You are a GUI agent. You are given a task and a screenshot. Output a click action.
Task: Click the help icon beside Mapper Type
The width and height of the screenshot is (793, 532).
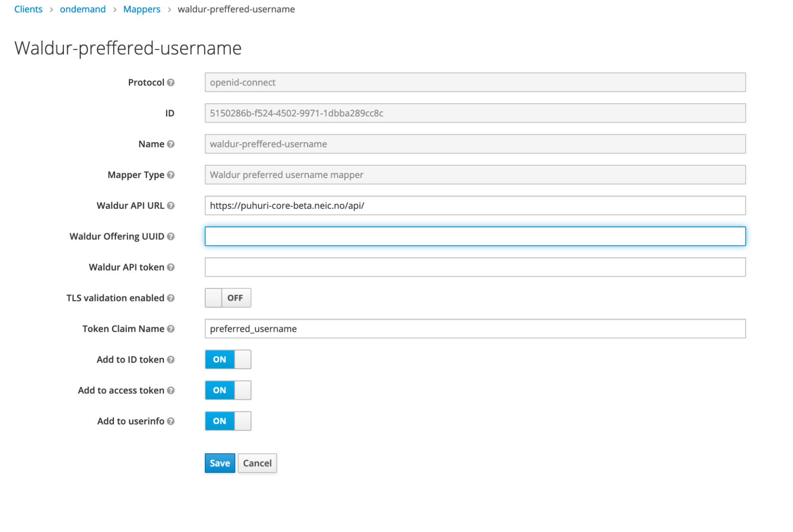[171, 175]
